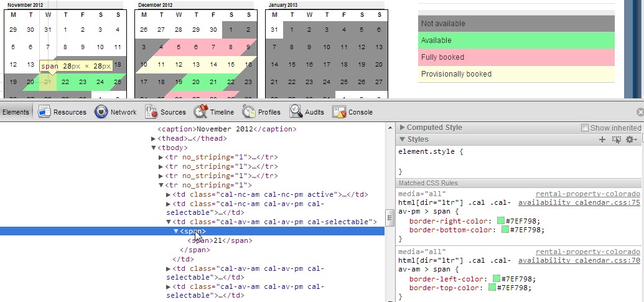Click the border-left-color swatch
The width and height of the screenshot is (644, 302).
point(496,278)
